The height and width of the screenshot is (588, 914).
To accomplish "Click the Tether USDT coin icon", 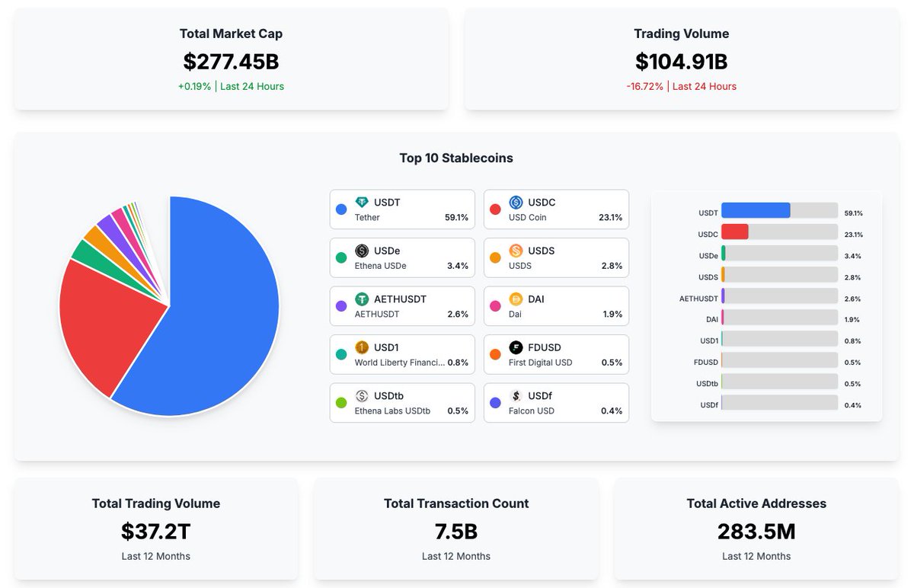I will pyautogui.click(x=362, y=203).
